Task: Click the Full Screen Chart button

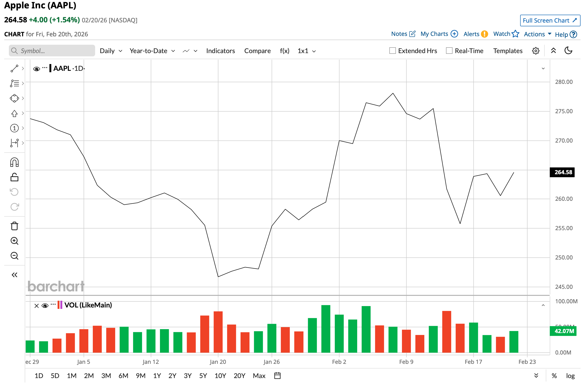Action: click(x=550, y=20)
